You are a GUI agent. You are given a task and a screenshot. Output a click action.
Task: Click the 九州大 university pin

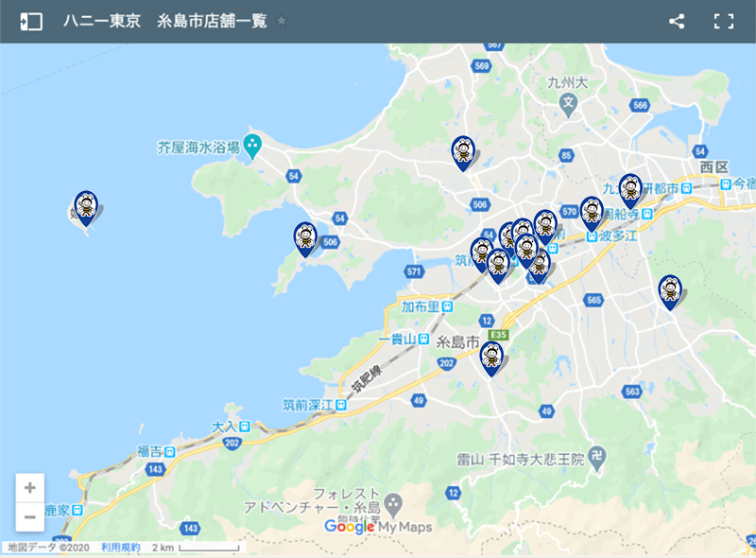[x=569, y=105]
